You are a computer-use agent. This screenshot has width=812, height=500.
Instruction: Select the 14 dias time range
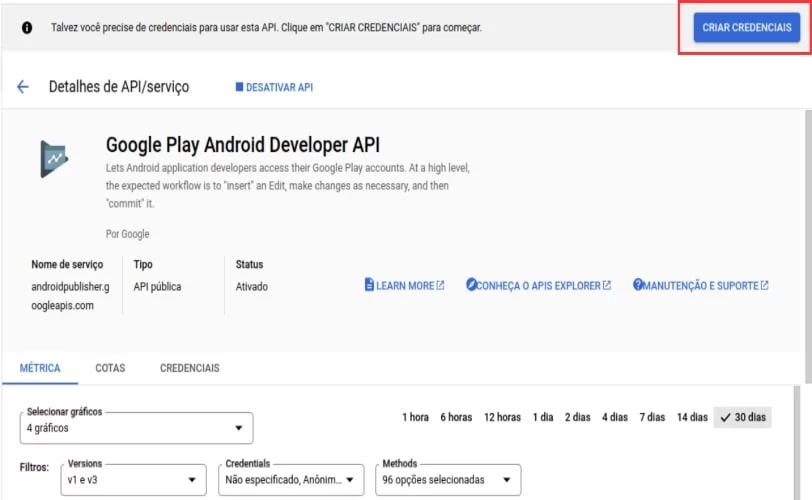[692, 417]
